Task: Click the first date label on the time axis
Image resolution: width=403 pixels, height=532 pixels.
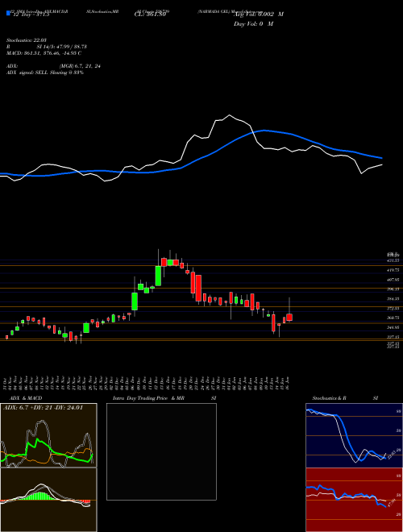Action: pyautogui.click(x=6, y=383)
